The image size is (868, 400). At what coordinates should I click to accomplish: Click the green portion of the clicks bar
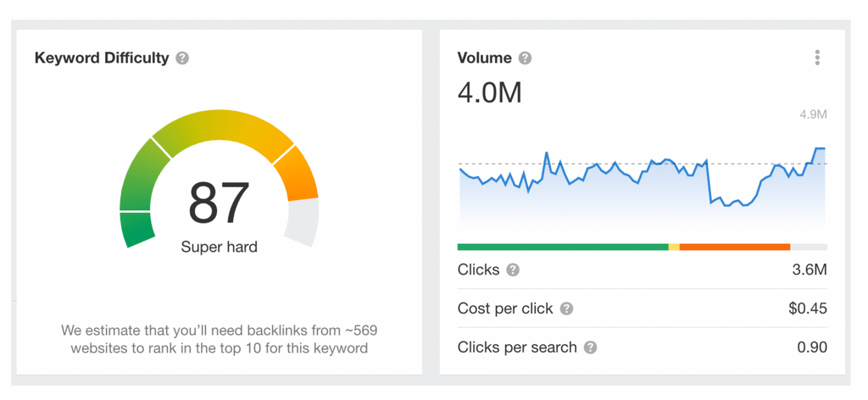[562, 247]
